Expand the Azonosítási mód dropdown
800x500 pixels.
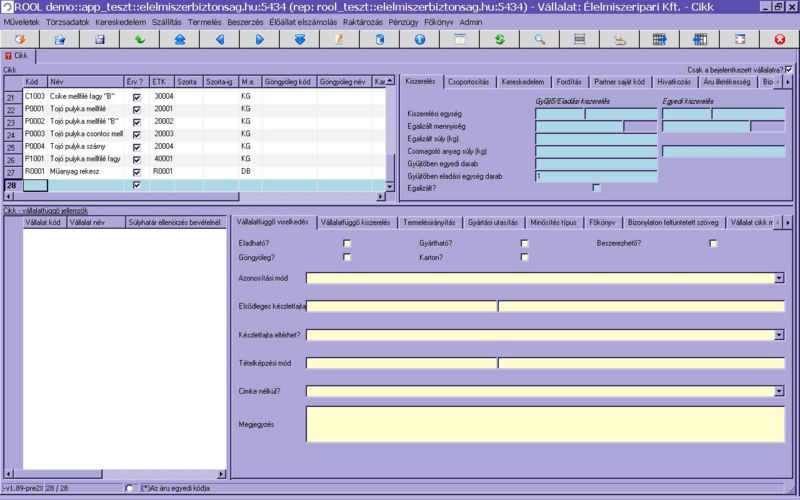point(779,278)
